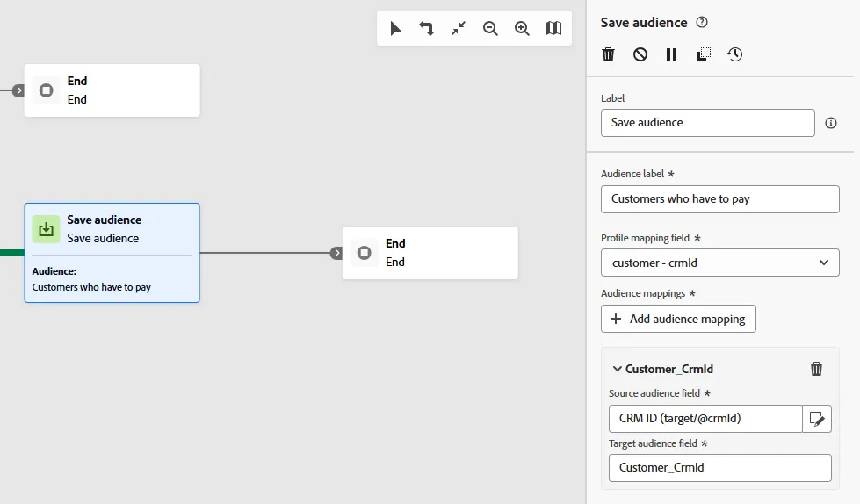The height and width of the screenshot is (504, 860).
Task: Click Add audience mapping button
Action: pyautogui.click(x=678, y=319)
